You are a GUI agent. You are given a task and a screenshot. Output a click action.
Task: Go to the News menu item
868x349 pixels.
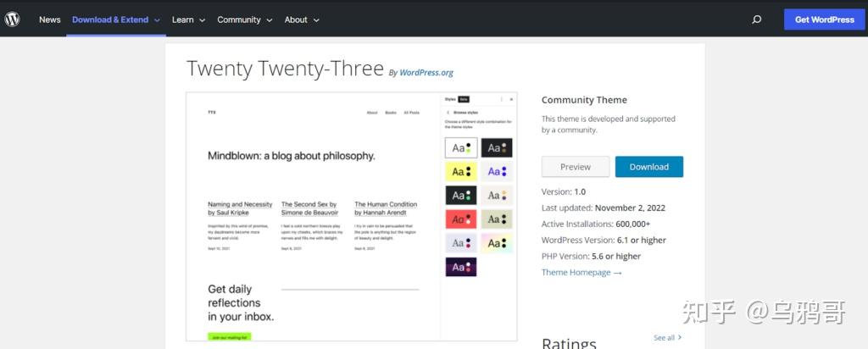click(50, 19)
